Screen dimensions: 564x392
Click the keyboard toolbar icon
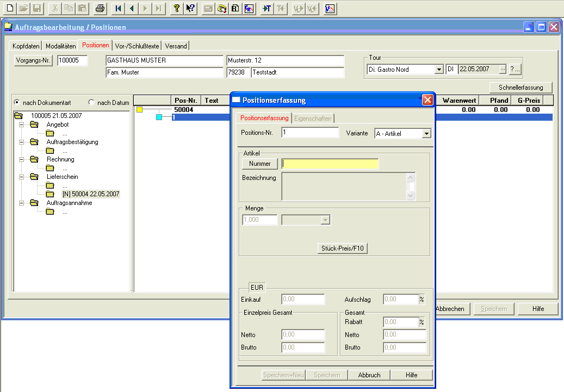pyautogui.click(x=208, y=8)
